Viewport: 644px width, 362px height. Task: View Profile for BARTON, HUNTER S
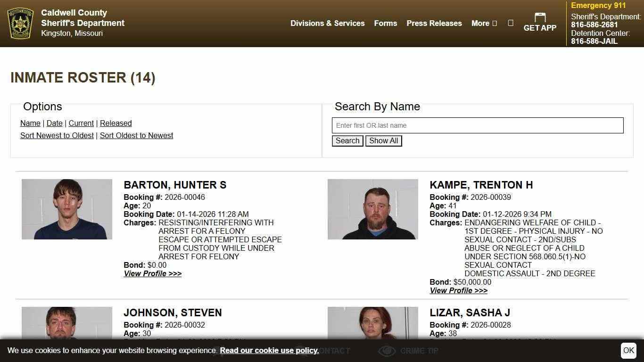(152, 273)
